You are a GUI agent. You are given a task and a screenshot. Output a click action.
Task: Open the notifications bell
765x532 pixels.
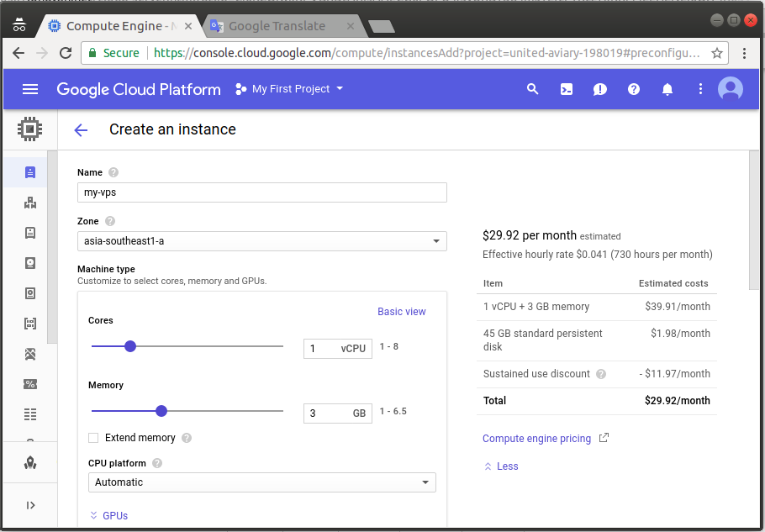click(x=667, y=89)
